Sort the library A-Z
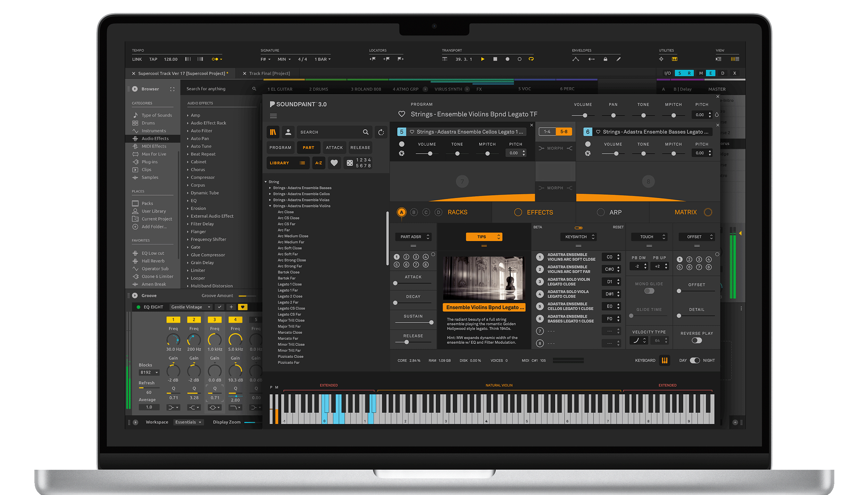This screenshot has height=495, width=868. click(x=318, y=163)
